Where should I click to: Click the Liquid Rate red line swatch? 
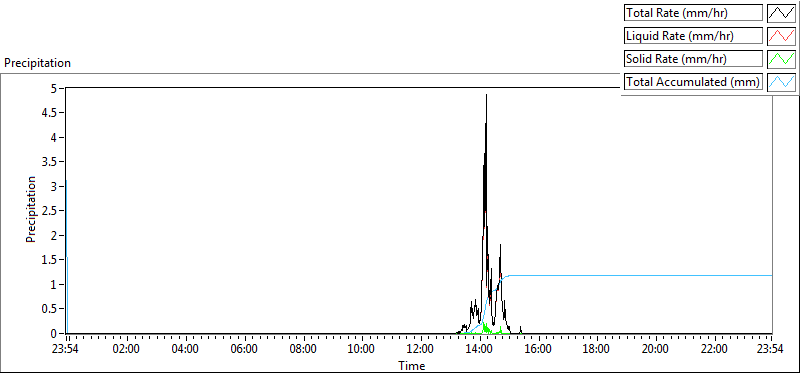tap(781, 36)
